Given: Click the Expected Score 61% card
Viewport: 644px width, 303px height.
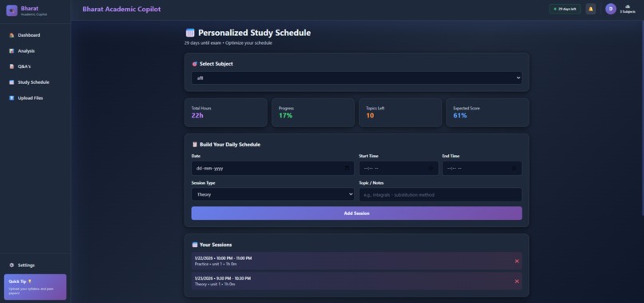Looking at the screenshot, I should pyautogui.click(x=487, y=112).
